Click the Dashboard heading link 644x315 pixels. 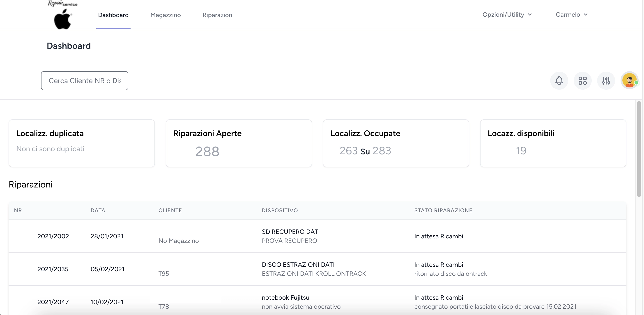point(69,46)
